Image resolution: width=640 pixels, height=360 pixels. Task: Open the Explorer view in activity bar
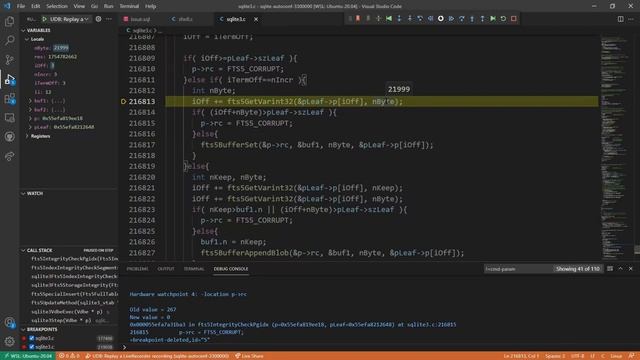pos(9,21)
